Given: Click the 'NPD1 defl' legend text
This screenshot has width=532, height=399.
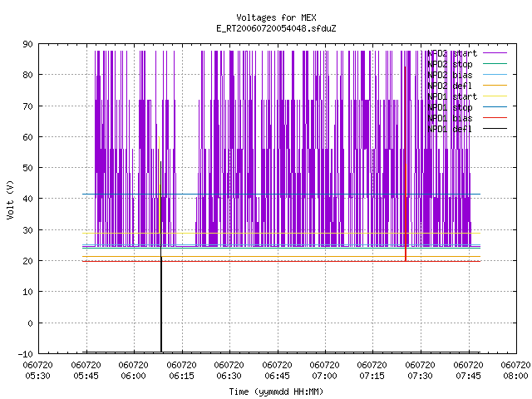Looking at the screenshot, I should click(450, 129).
